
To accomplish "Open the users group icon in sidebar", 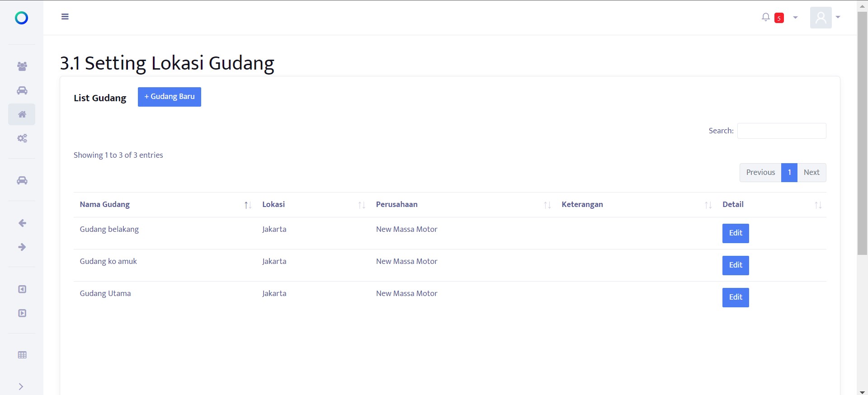I will [x=22, y=66].
